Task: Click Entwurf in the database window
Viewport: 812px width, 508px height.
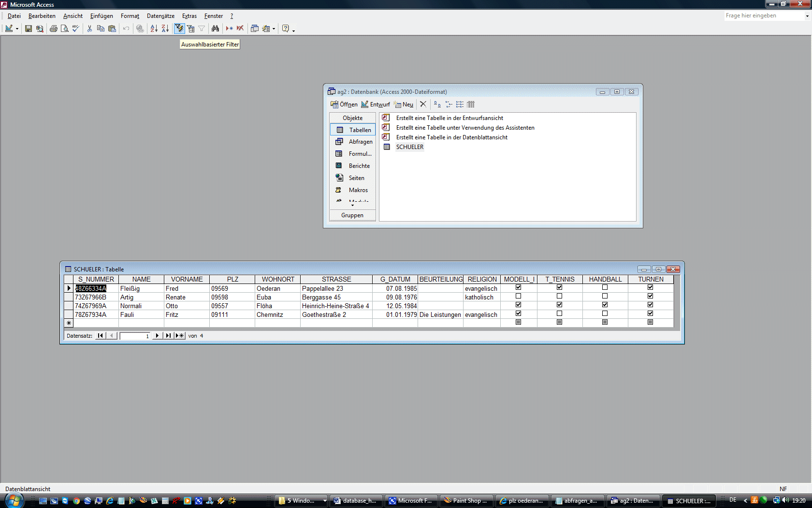Action: (376, 105)
